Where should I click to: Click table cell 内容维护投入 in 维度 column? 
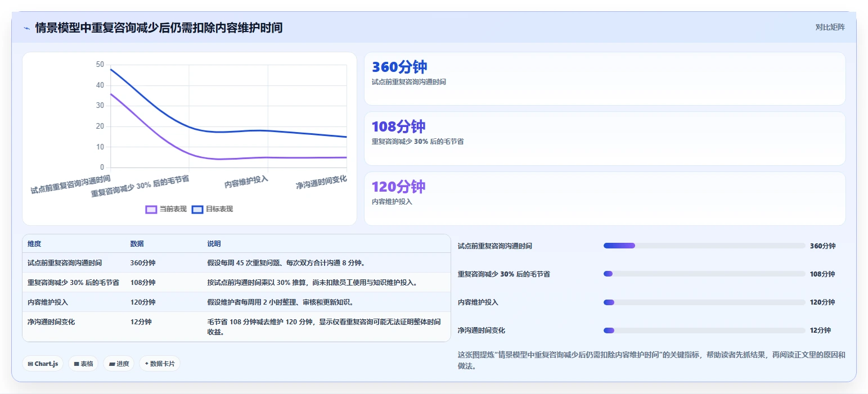point(48,302)
